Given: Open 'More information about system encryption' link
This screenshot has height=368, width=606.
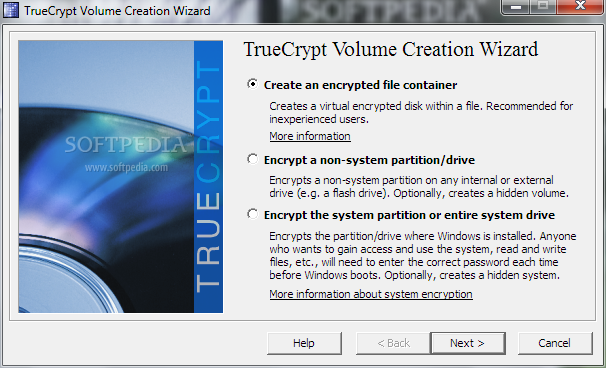Looking at the screenshot, I should [371, 294].
